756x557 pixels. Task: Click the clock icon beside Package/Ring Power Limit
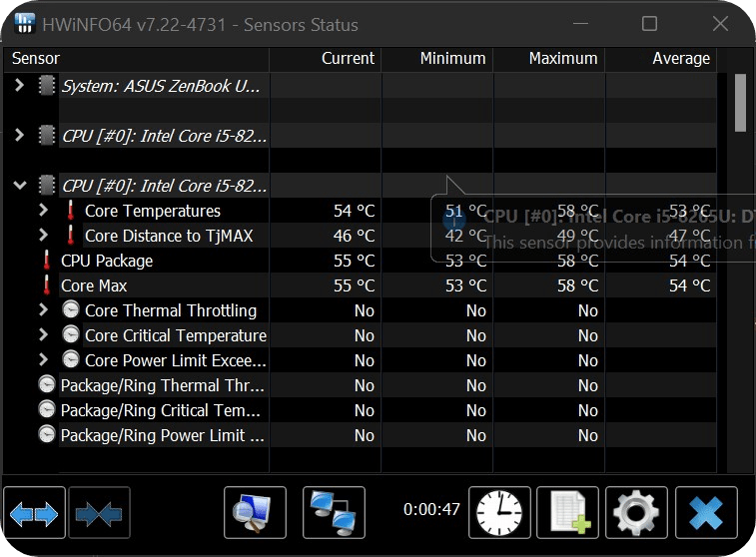click(x=47, y=434)
